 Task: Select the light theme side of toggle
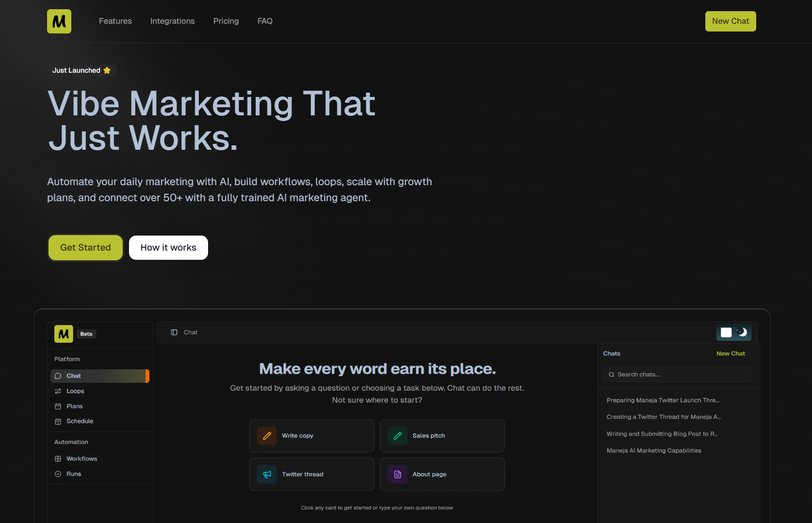point(726,333)
